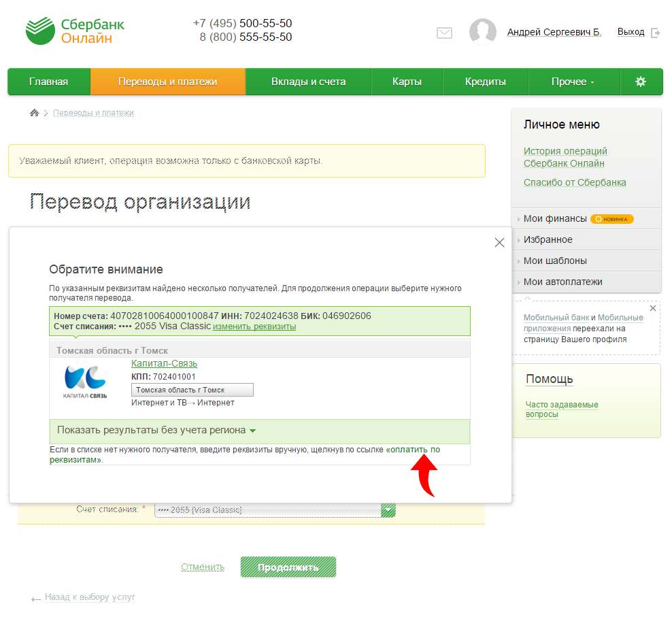Click the Помощь heading link
The height and width of the screenshot is (634, 672).
(550, 380)
